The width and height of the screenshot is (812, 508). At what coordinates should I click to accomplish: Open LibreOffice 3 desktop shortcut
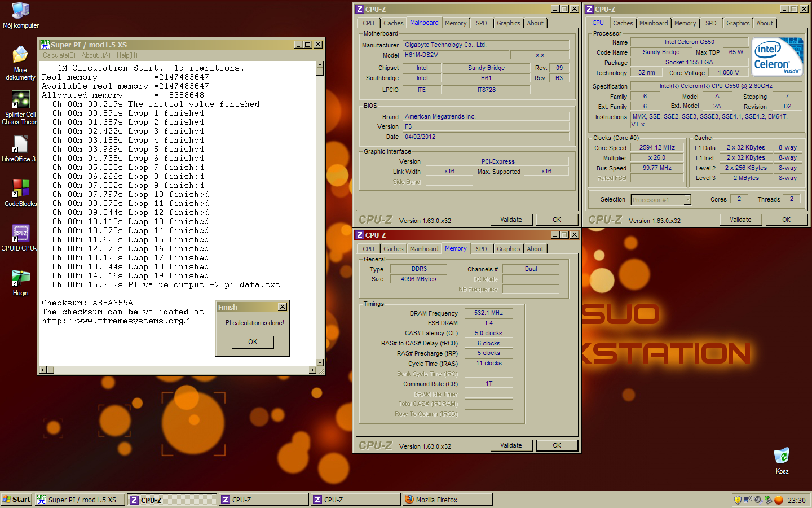pos(19,149)
